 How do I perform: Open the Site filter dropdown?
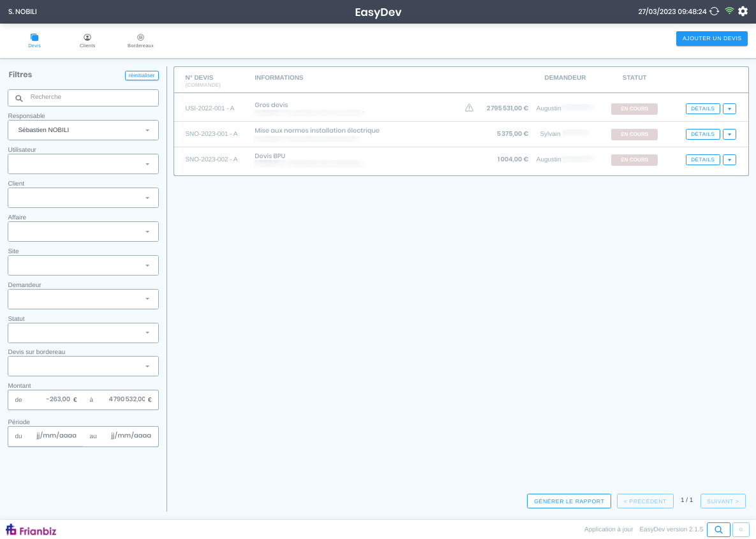point(83,265)
